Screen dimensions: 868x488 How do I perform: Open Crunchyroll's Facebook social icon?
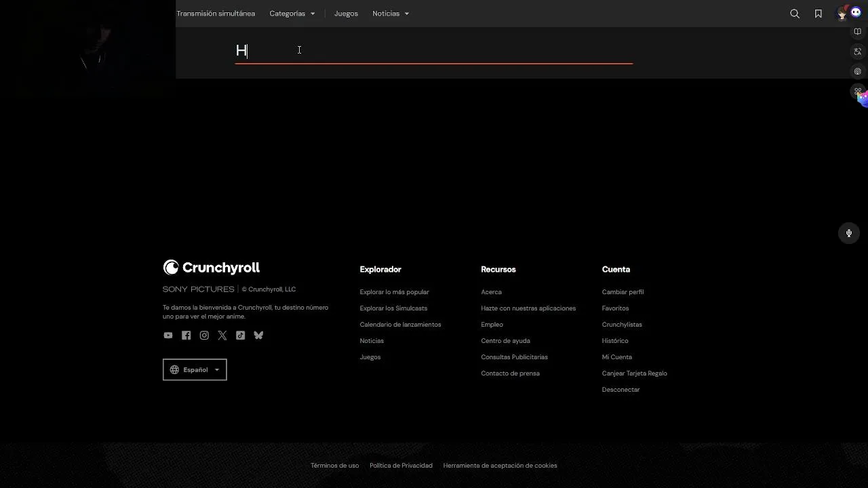click(x=186, y=335)
